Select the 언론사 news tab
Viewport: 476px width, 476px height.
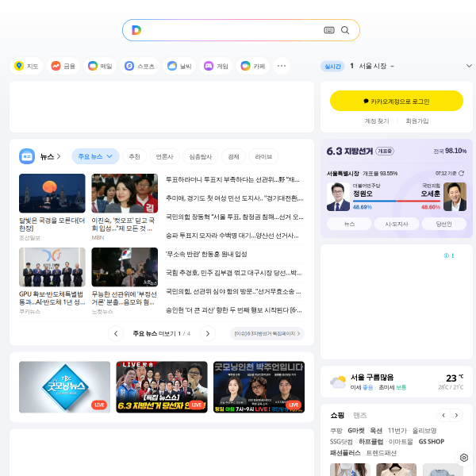pos(164,156)
